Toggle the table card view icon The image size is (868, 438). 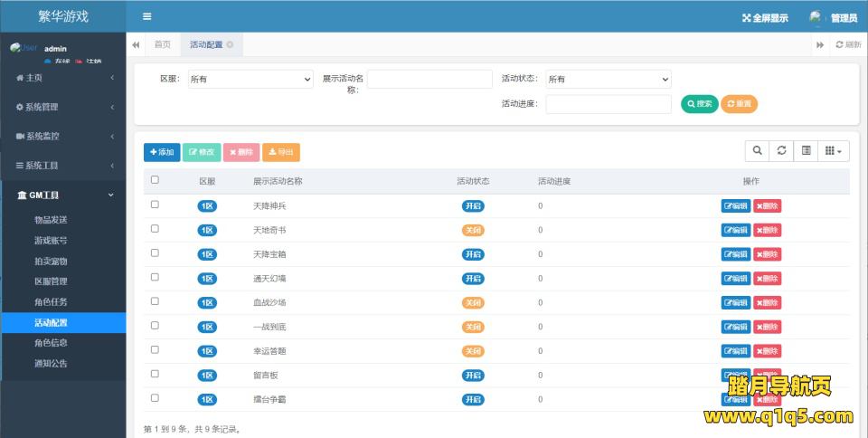point(806,151)
